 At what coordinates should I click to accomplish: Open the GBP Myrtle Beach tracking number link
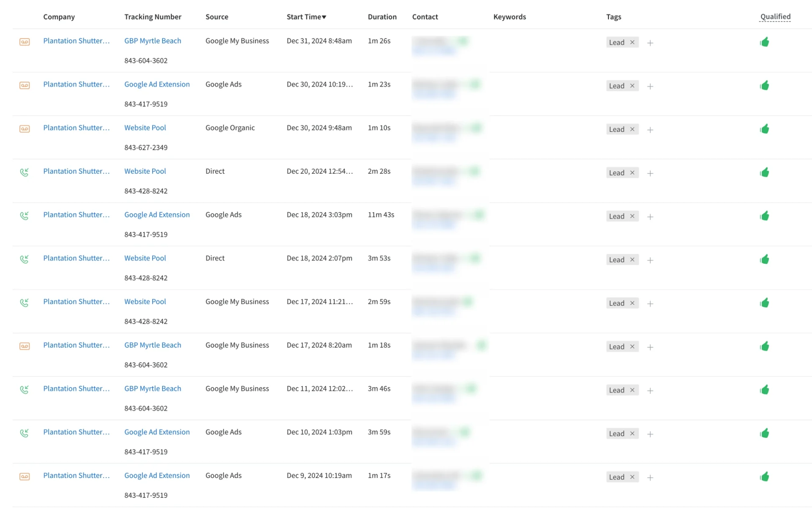(x=152, y=41)
